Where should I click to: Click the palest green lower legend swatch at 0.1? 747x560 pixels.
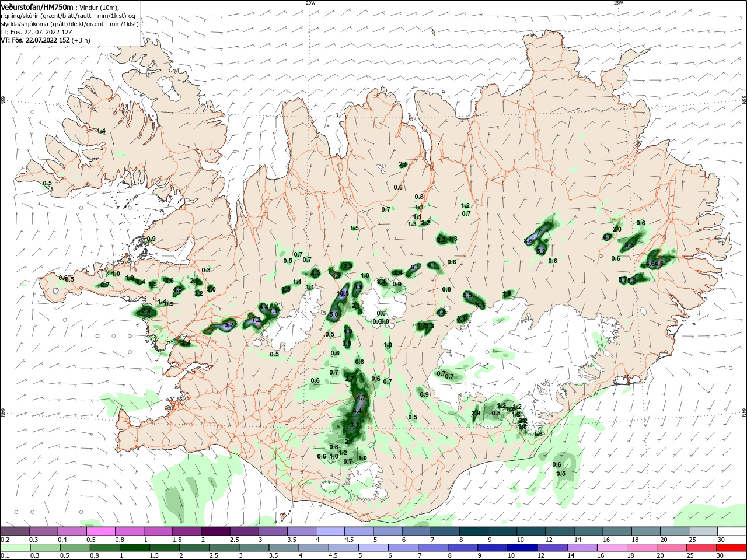(15, 548)
